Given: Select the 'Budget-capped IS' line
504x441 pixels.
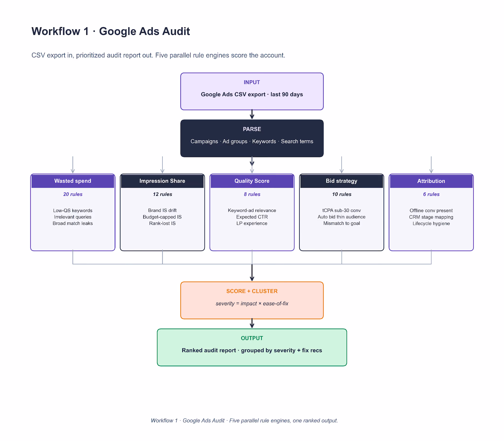Looking at the screenshot, I should tap(162, 217).
